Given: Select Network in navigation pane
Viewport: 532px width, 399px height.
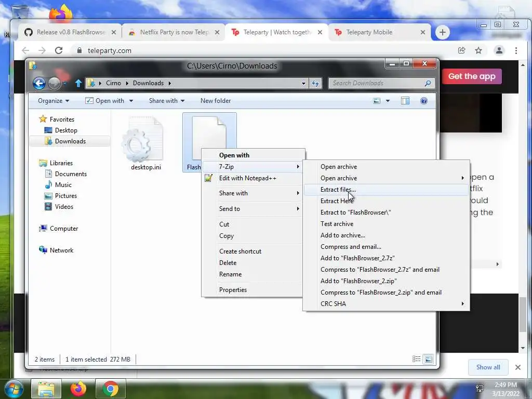Looking at the screenshot, I should click(x=56, y=250).
